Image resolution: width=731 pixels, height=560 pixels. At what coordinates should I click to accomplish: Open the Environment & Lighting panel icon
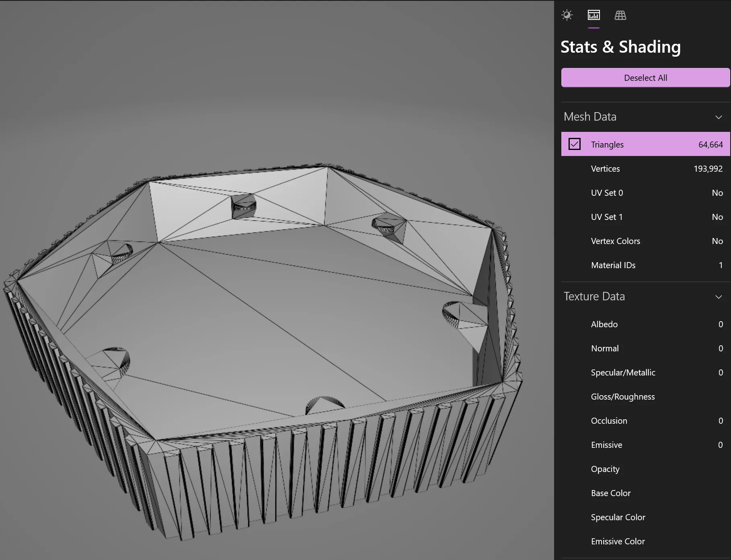click(567, 15)
